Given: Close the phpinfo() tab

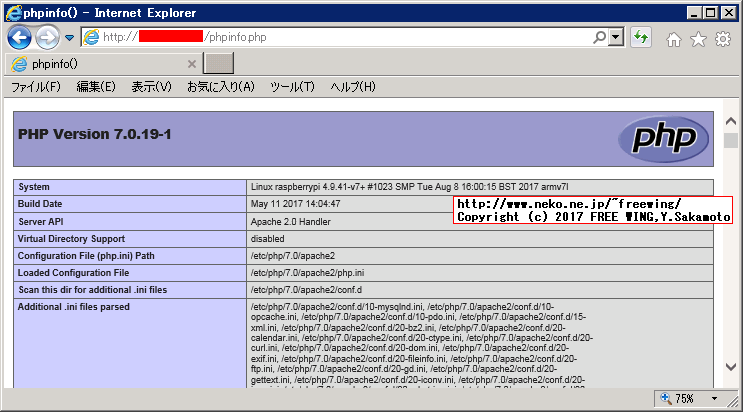Looking at the screenshot, I should [193, 63].
